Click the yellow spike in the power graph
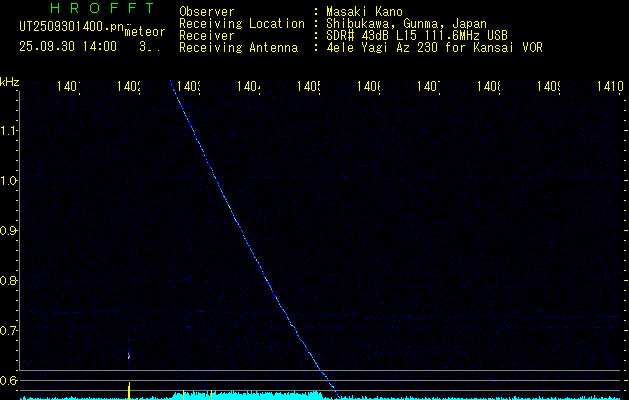629x400 pixels. pyautogui.click(x=129, y=389)
